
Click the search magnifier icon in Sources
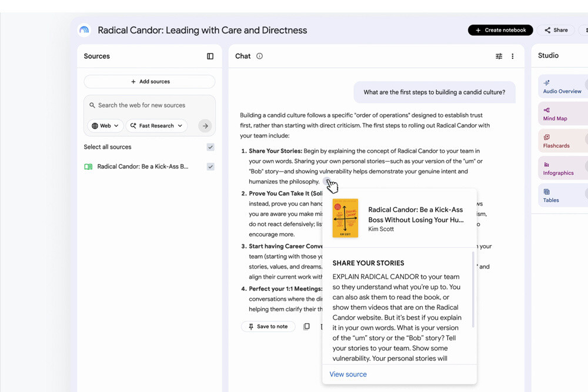(x=92, y=105)
